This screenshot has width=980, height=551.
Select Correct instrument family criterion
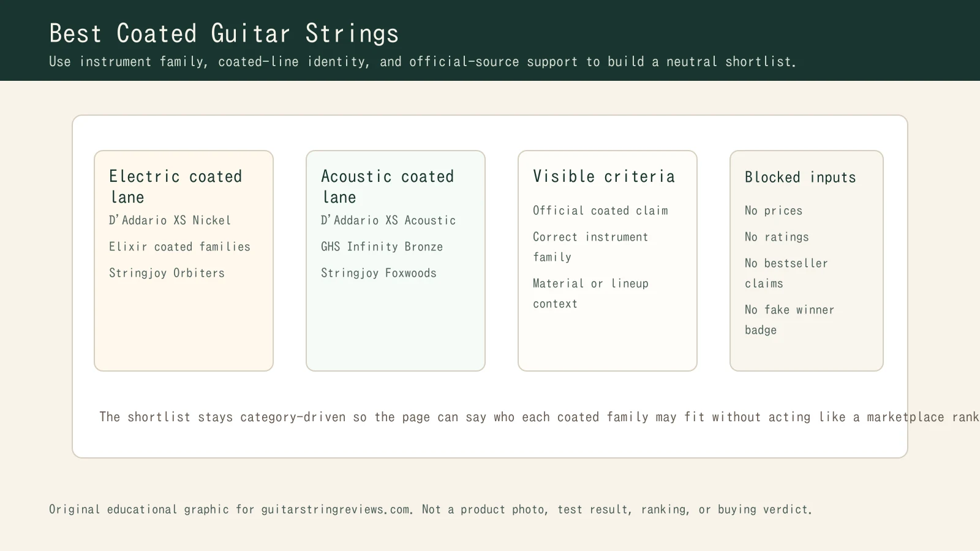[x=590, y=247]
